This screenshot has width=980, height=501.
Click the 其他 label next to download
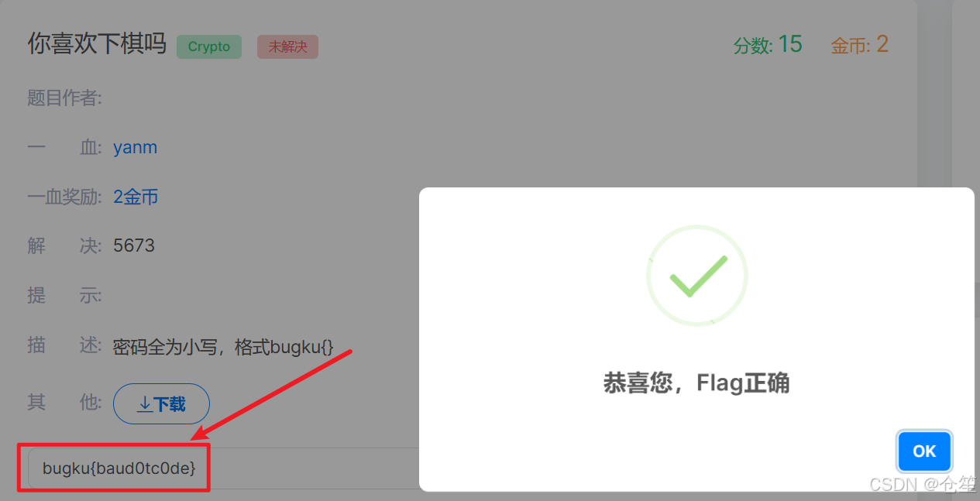pyautogui.click(x=65, y=402)
